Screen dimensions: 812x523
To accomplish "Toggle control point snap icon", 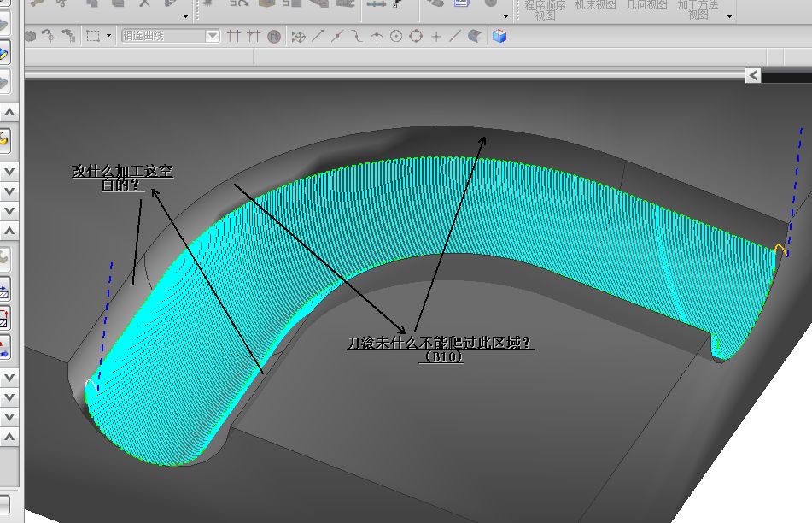I will [x=357, y=36].
